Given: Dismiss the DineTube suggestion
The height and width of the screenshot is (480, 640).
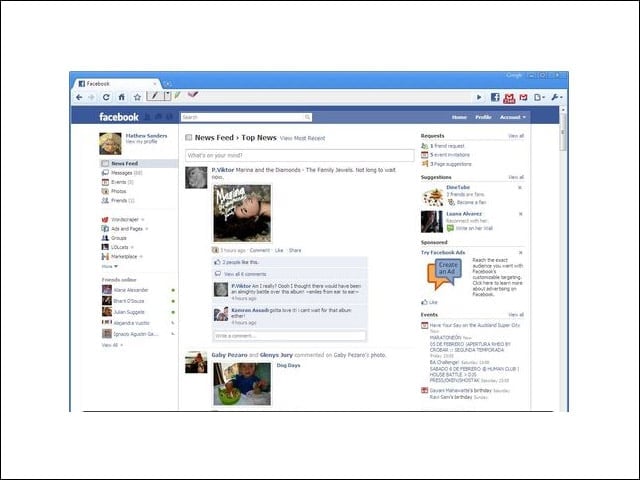Looking at the screenshot, I should [520, 188].
